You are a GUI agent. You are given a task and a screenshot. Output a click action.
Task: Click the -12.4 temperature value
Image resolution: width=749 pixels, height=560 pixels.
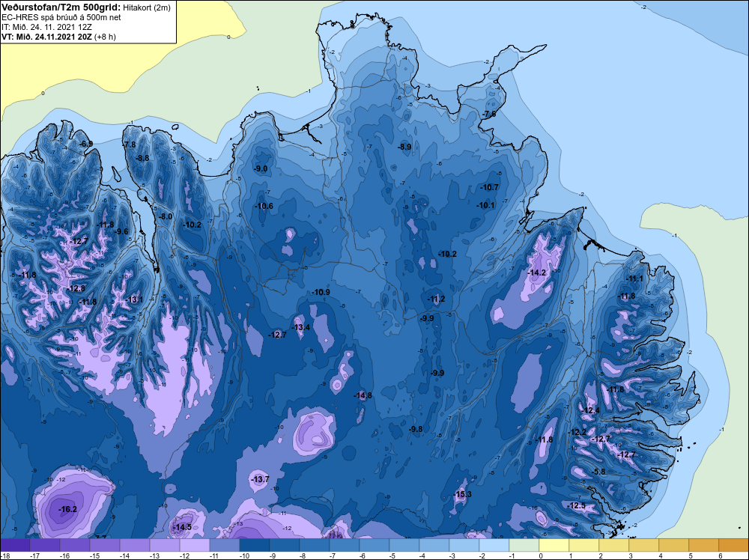coord(590,410)
